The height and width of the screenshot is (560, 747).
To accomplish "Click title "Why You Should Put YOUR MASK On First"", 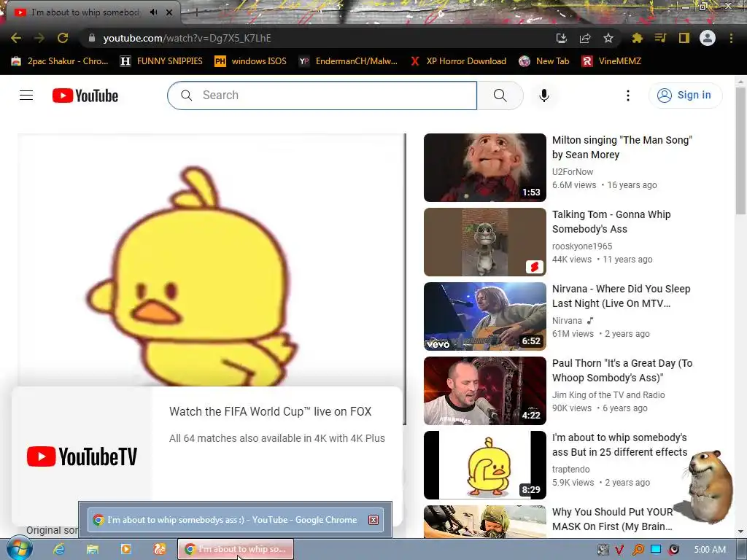I will tap(612, 519).
